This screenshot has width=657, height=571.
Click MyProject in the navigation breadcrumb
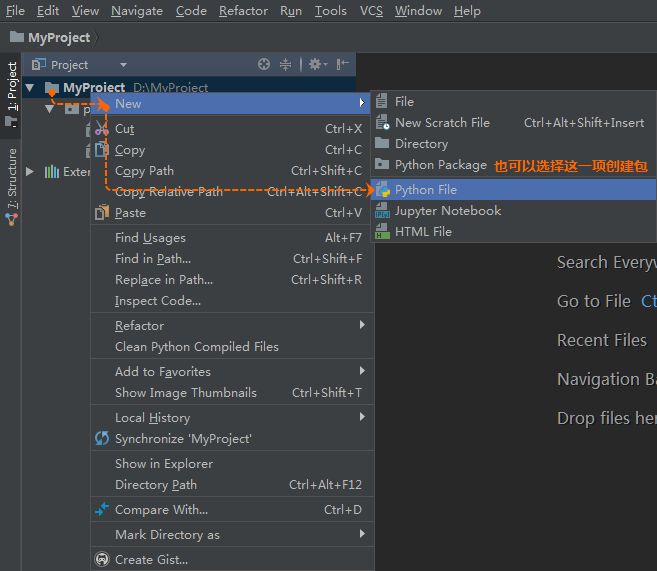[x=58, y=38]
